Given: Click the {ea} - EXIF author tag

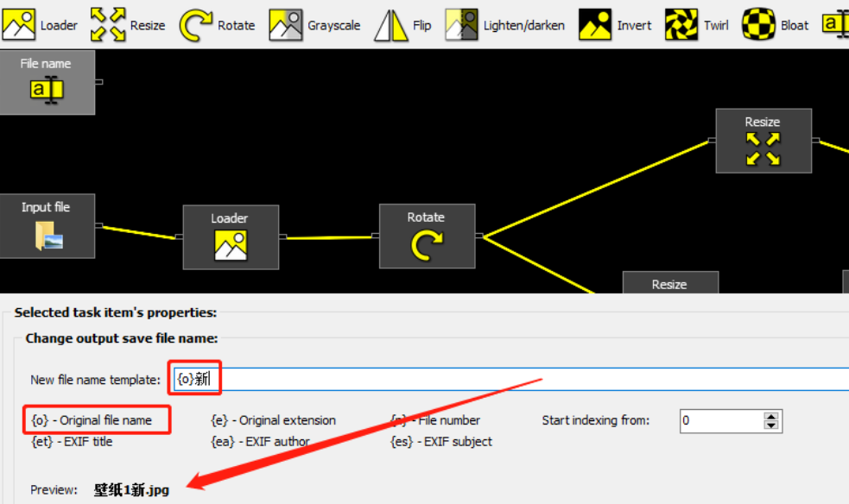Looking at the screenshot, I should tap(260, 441).
